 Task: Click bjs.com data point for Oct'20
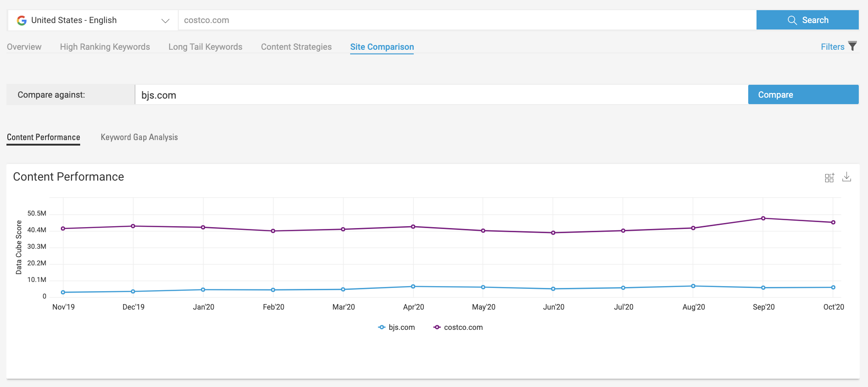(x=833, y=287)
